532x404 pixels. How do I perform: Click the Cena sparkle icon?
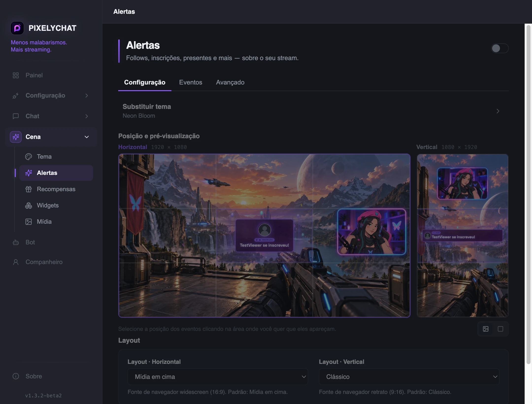(16, 137)
